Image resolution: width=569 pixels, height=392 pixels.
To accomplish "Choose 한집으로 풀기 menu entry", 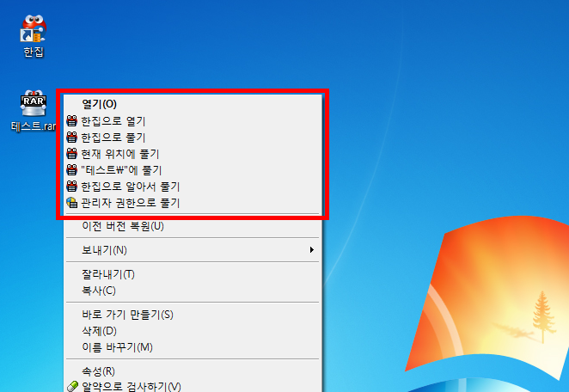I will [193, 138].
